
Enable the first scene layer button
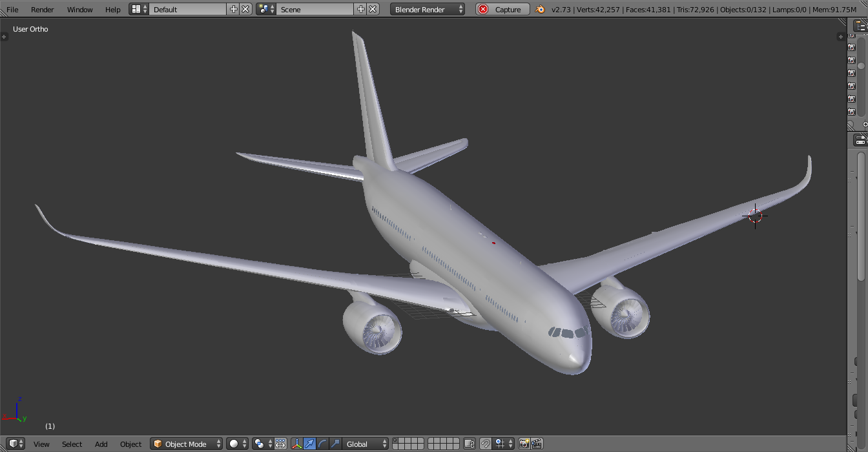396,441
